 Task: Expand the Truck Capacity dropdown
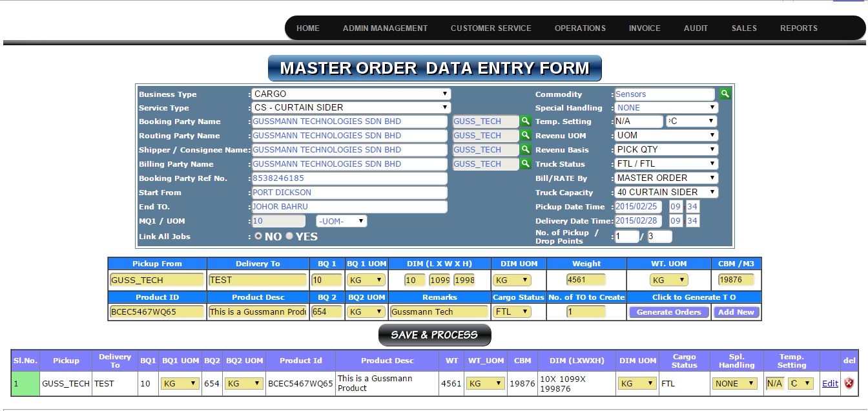(666, 193)
